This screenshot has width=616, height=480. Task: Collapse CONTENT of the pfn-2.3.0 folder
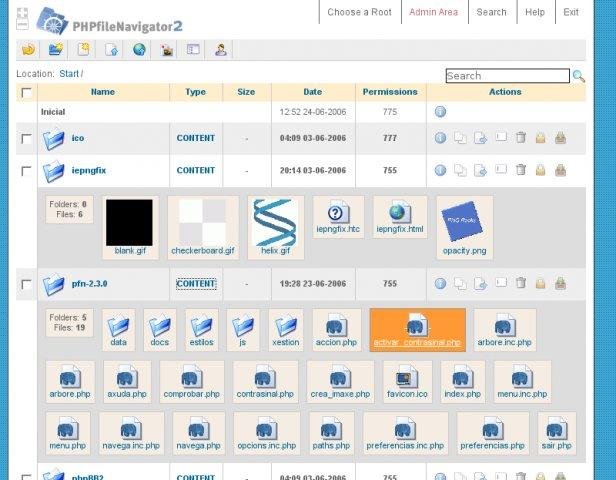(x=196, y=284)
